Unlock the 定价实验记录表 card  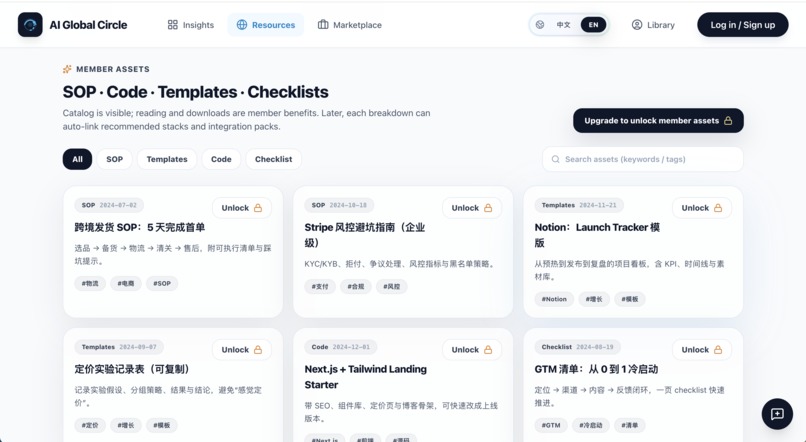pyautogui.click(x=242, y=349)
